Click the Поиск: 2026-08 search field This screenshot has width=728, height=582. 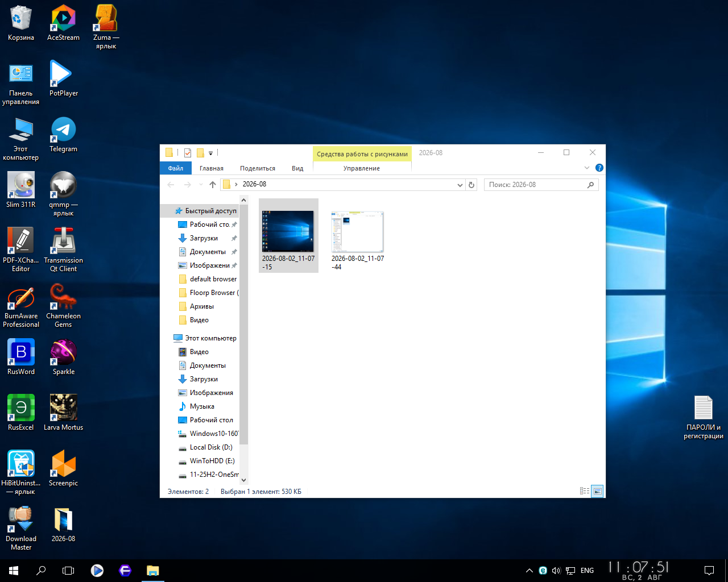541,185
